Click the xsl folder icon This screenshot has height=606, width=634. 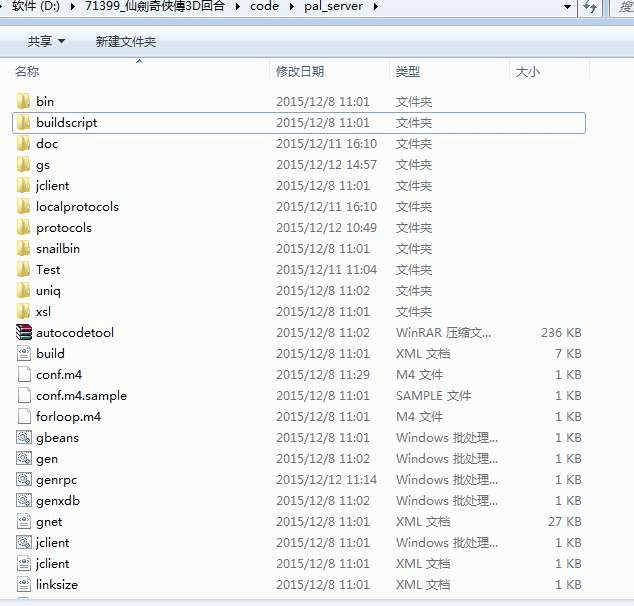pyautogui.click(x=23, y=312)
